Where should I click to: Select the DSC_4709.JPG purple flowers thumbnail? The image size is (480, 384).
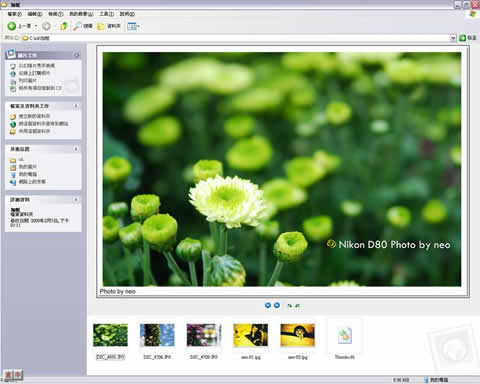[x=204, y=335]
